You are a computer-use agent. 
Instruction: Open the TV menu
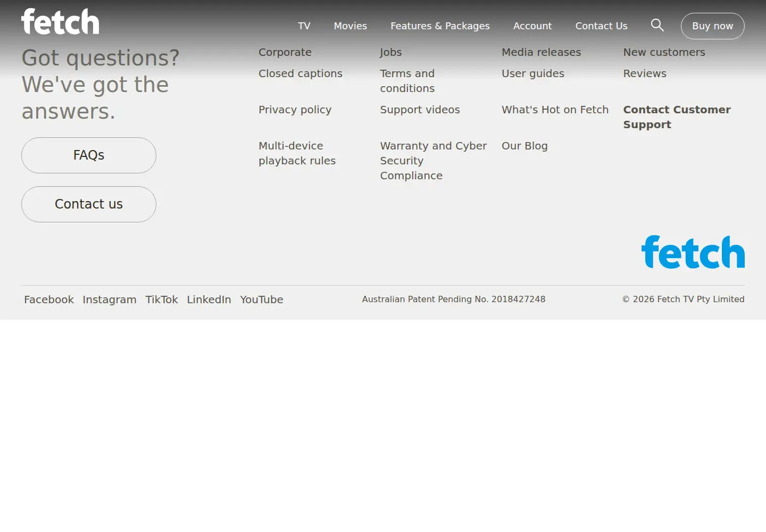point(304,26)
